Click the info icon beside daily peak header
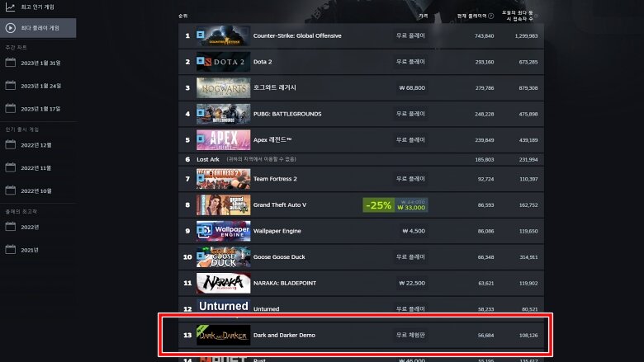 point(536,16)
